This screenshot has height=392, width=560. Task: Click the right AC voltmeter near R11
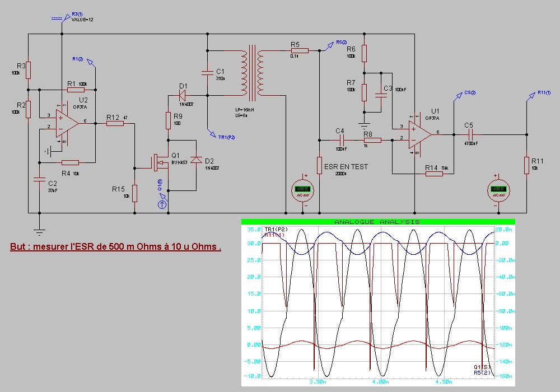(496, 190)
